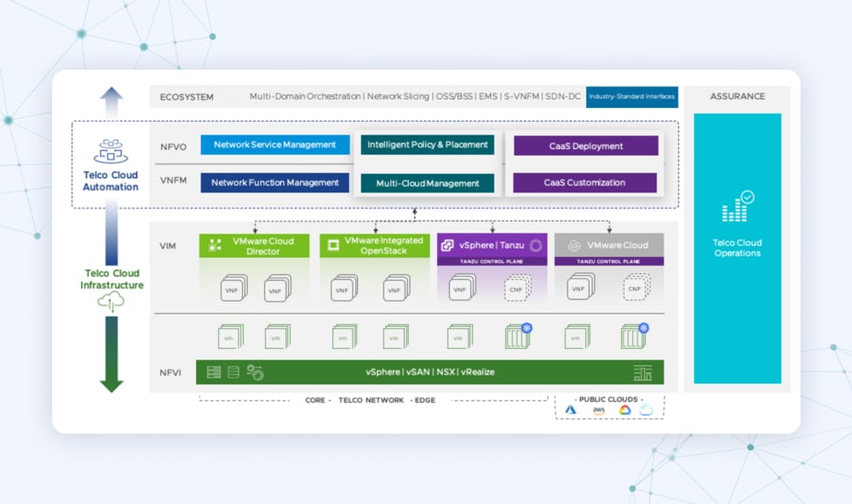Image resolution: width=852 pixels, height=504 pixels.
Task: Click the Multi-Domain Orchestration text
Action: [305, 96]
